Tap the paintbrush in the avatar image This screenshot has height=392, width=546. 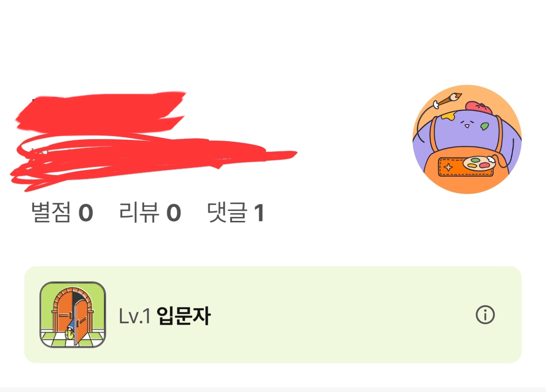[447, 102]
